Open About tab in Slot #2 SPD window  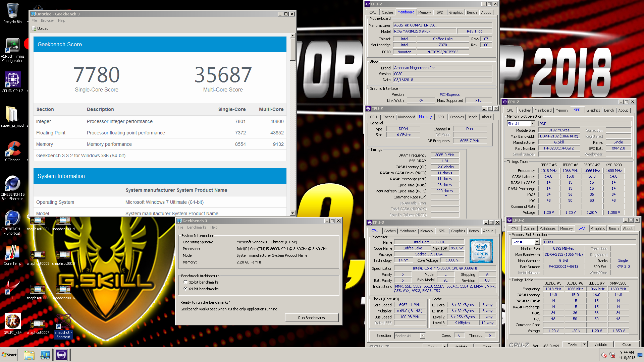tap(628, 229)
